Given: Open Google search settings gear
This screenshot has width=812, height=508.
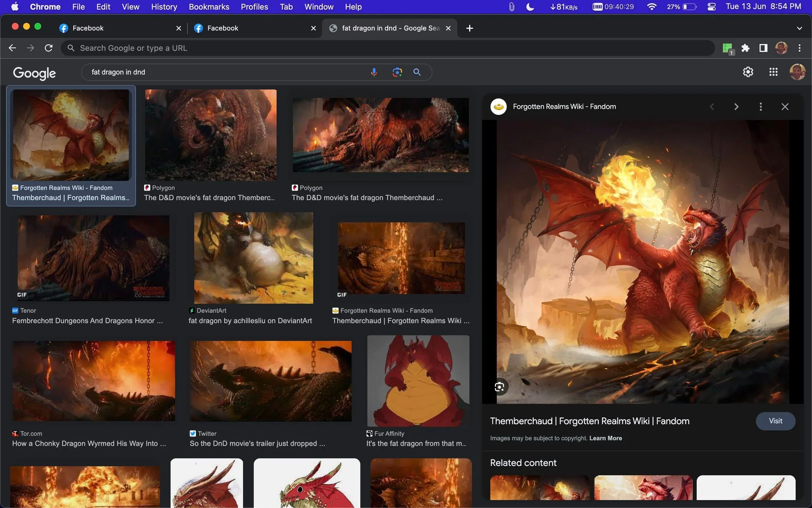Looking at the screenshot, I should [748, 72].
